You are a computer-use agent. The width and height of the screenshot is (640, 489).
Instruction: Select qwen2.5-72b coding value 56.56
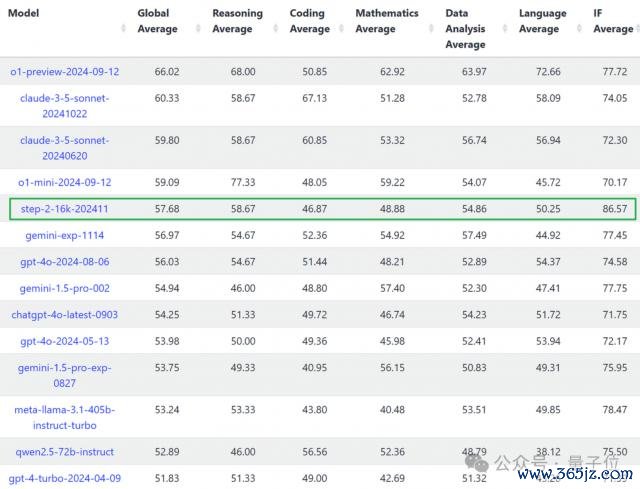click(x=315, y=452)
